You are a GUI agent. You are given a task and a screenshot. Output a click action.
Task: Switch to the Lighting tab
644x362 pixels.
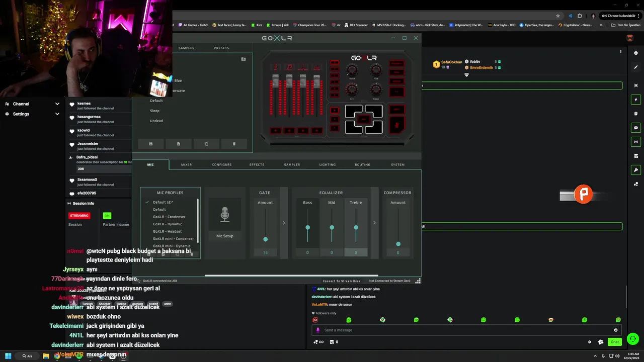[327, 164]
